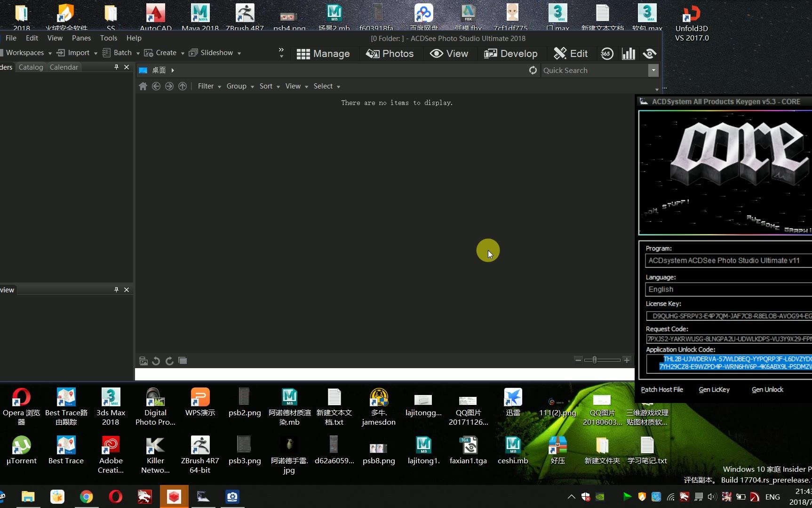Click the Request Code field in keygen
The width and height of the screenshot is (812, 508).
click(x=729, y=339)
